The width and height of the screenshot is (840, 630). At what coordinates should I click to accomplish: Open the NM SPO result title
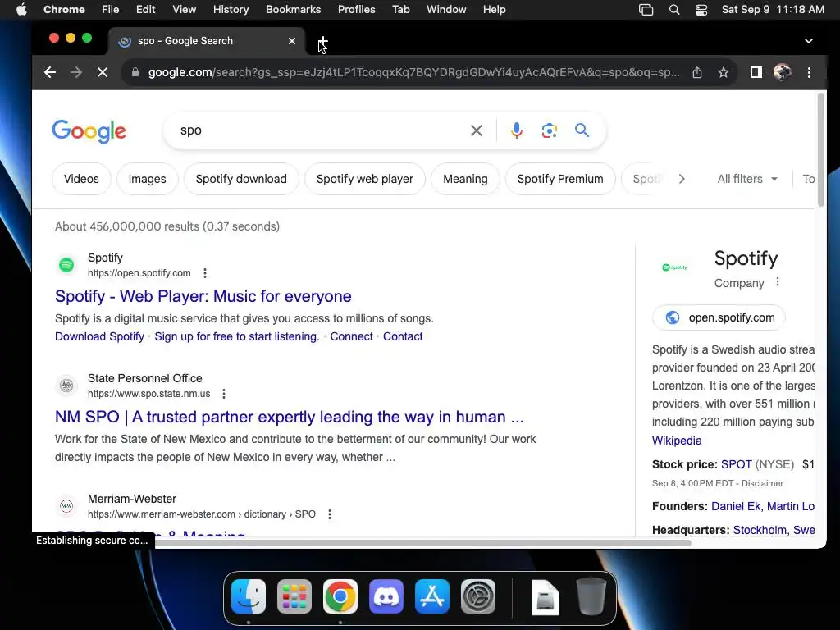point(290,417)
